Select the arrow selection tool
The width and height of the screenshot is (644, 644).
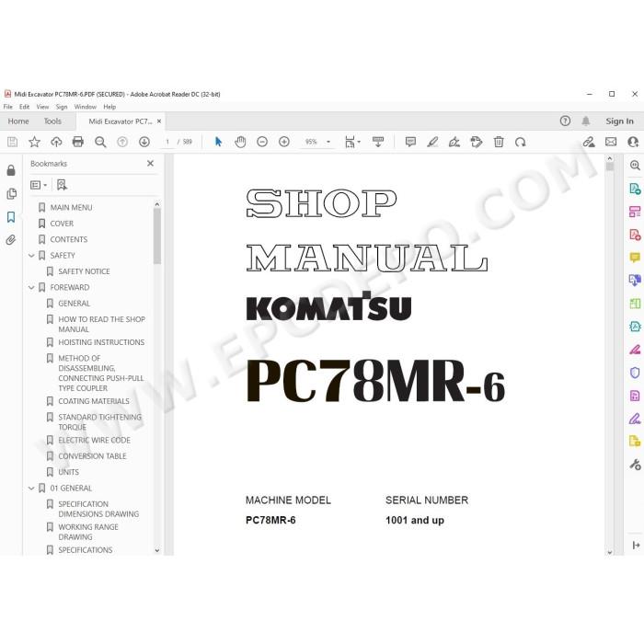pos(219,142)
